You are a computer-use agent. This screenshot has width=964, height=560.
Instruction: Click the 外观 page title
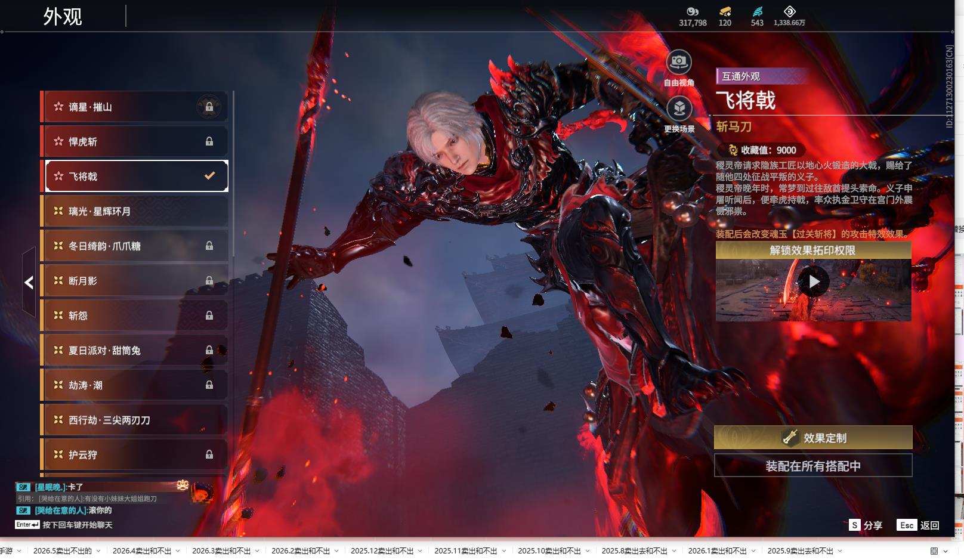click(63, 16)
